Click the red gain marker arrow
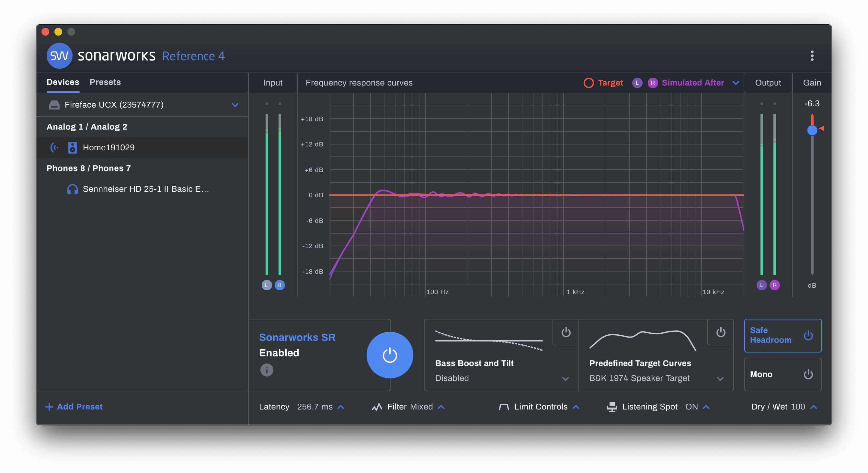868x473 pixels. coord(821,128)
